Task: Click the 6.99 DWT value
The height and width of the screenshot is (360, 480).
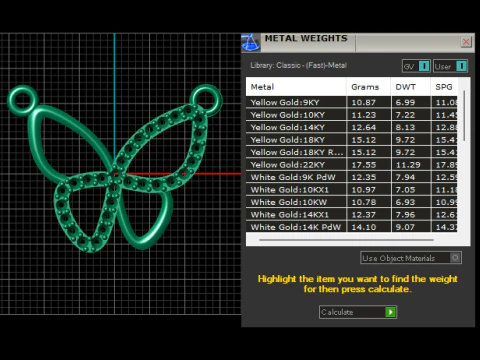Action: click(405, 102)
